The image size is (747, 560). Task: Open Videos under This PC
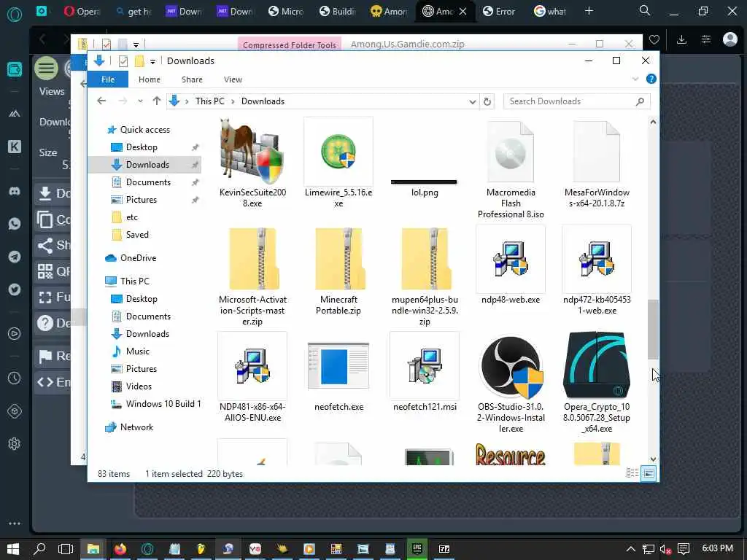139,386
